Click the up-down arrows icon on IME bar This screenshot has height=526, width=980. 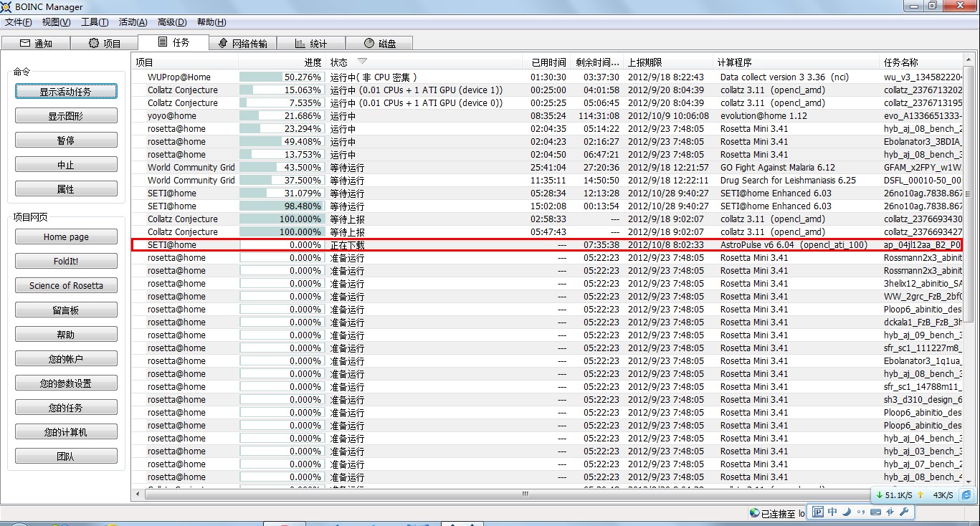point(890,512)
